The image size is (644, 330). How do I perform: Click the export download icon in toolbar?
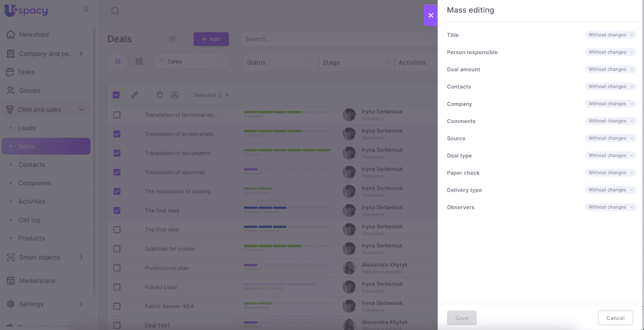point(175,95)
